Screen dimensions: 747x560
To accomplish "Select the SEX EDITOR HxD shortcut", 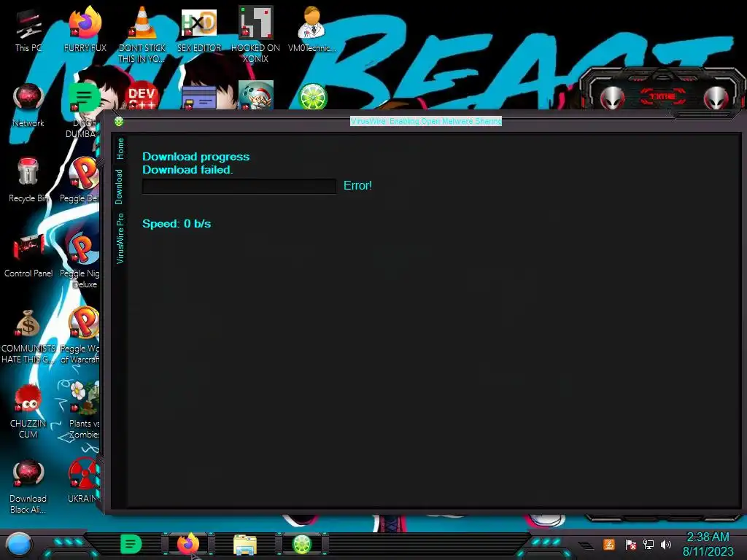I will click(198, 29).
